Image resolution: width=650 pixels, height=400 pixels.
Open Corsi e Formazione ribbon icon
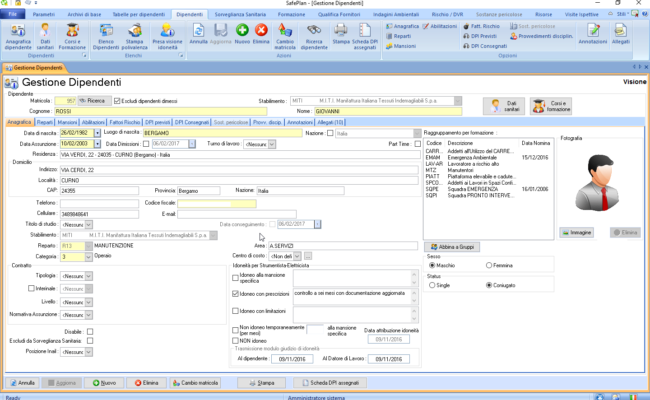coord(72,36)
